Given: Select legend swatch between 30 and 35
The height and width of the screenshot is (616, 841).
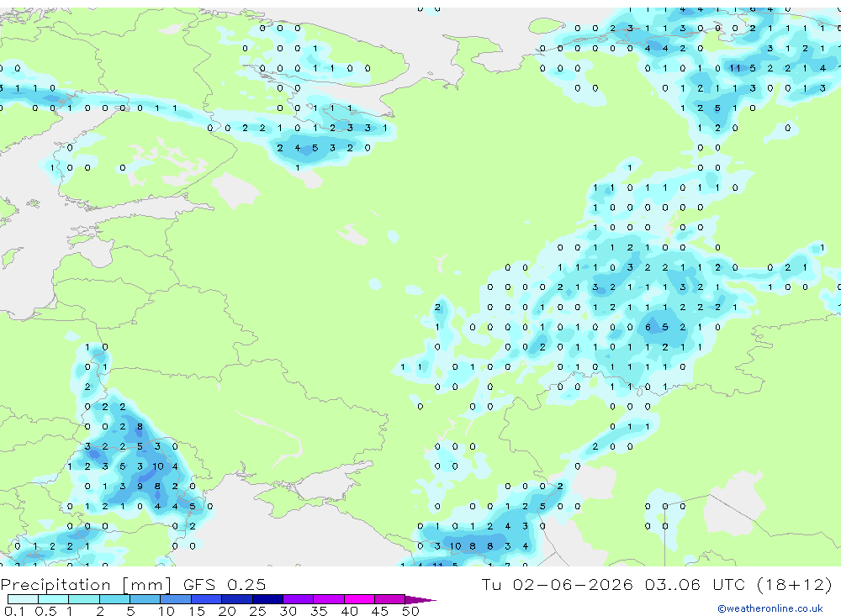Looking at the screenshot, I should 299,599.
